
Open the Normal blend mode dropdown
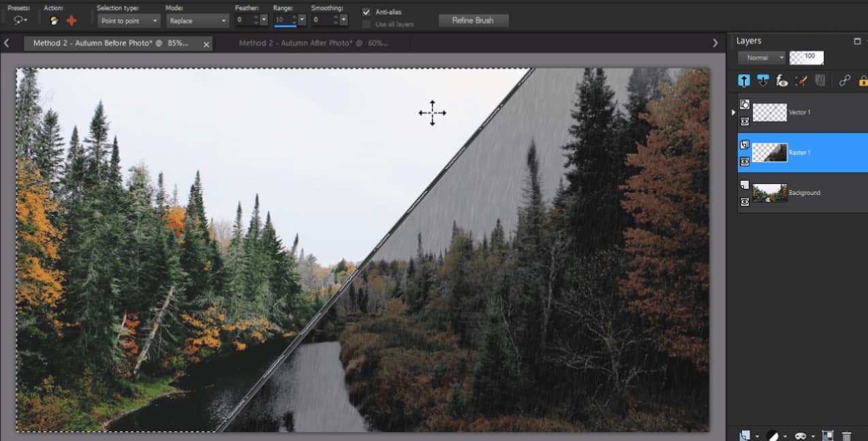click(x=760, y=57)
